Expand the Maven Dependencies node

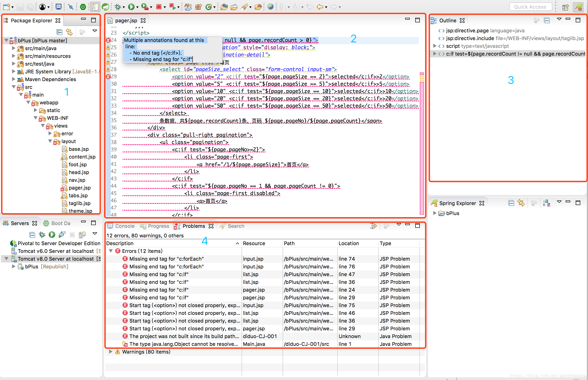click(14, 79)
